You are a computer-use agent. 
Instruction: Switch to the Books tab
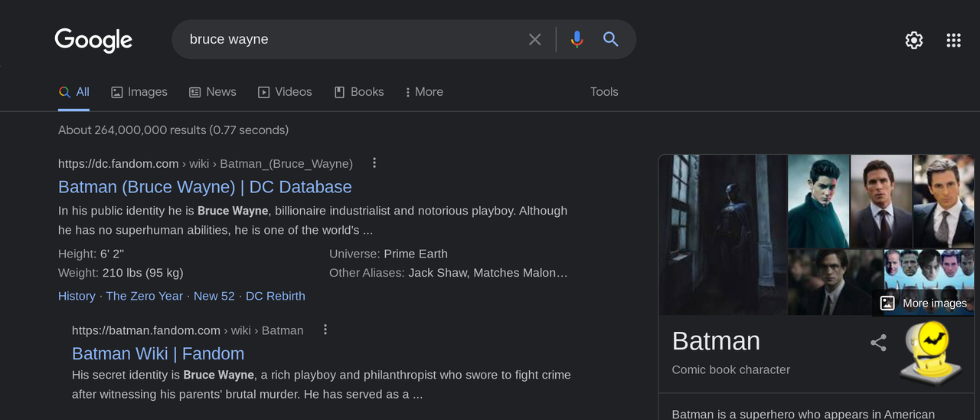[359, 92]
